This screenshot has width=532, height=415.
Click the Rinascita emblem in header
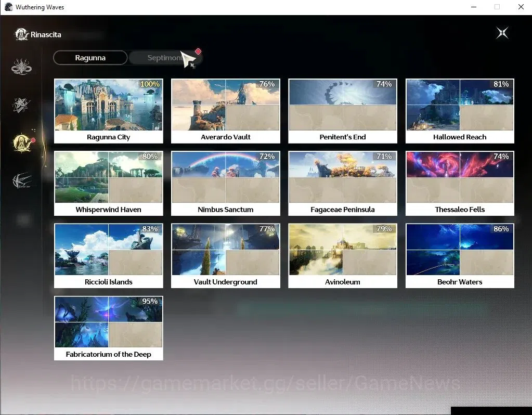[x=22, y=34]
